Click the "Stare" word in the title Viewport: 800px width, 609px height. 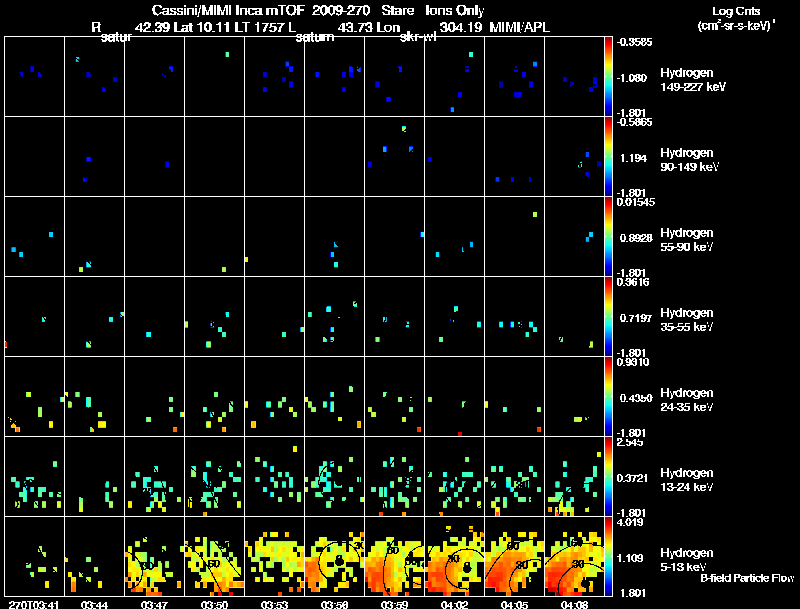(x=397, y=10)
